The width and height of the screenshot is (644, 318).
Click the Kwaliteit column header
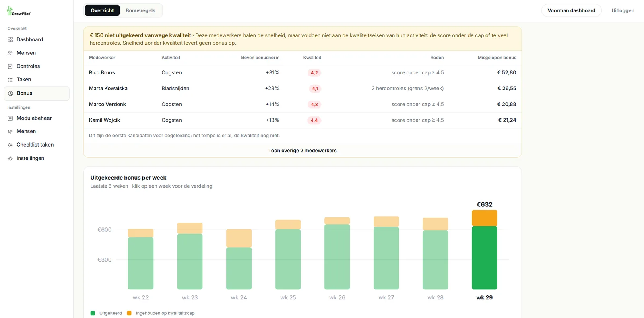312,58
